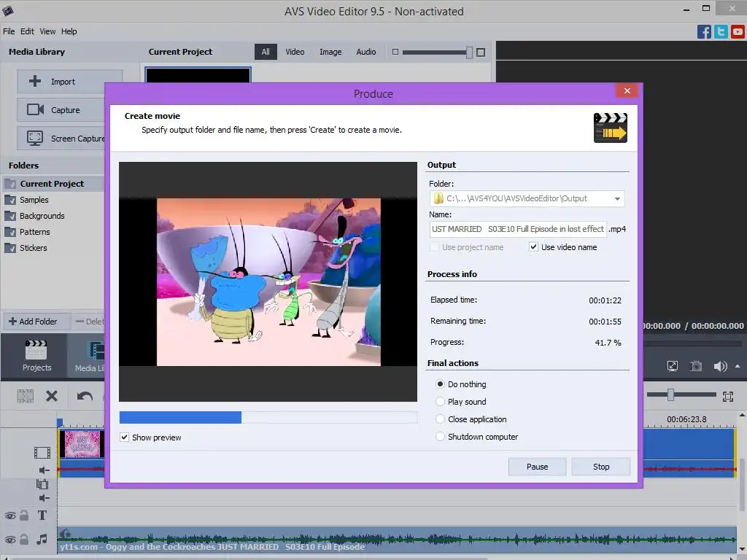Open the YouTube share icon

click(x=738, y=32)
